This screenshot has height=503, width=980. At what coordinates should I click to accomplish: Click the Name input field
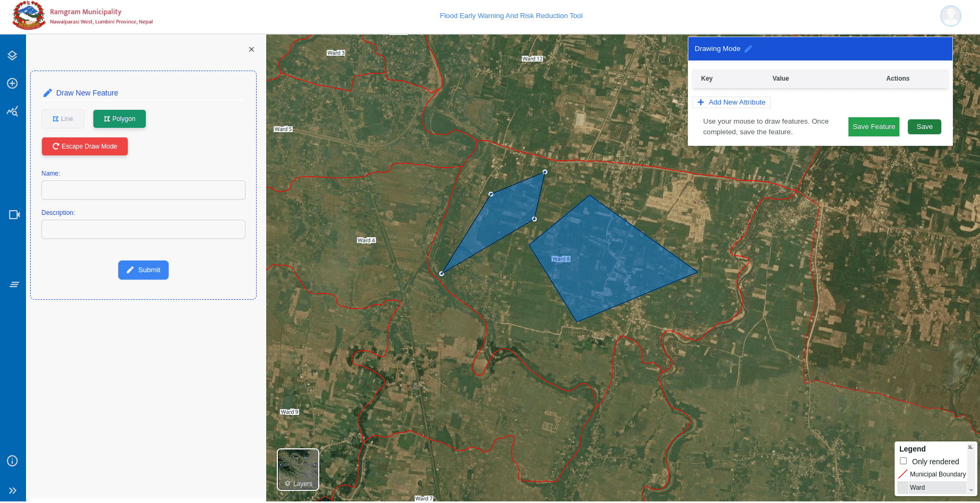(x=143, y=190)
